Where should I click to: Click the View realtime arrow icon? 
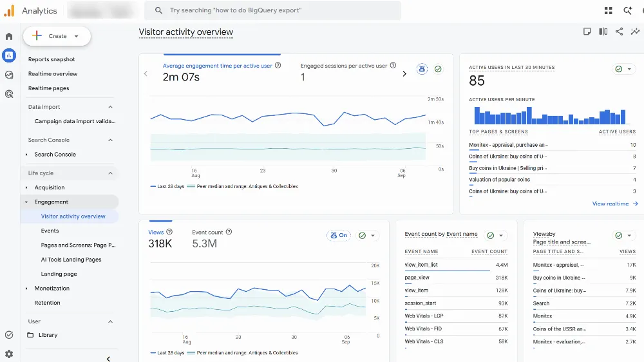click(x=636, y=204)
